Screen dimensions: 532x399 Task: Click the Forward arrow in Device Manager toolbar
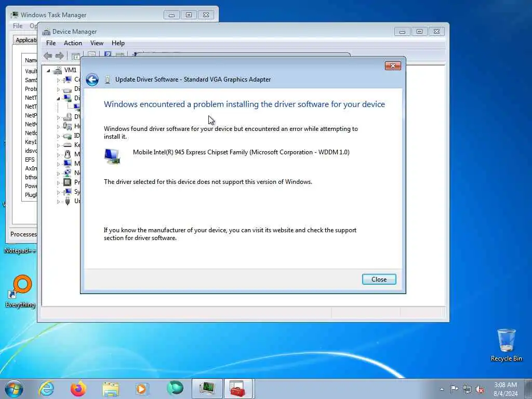(x=60, y=56)
